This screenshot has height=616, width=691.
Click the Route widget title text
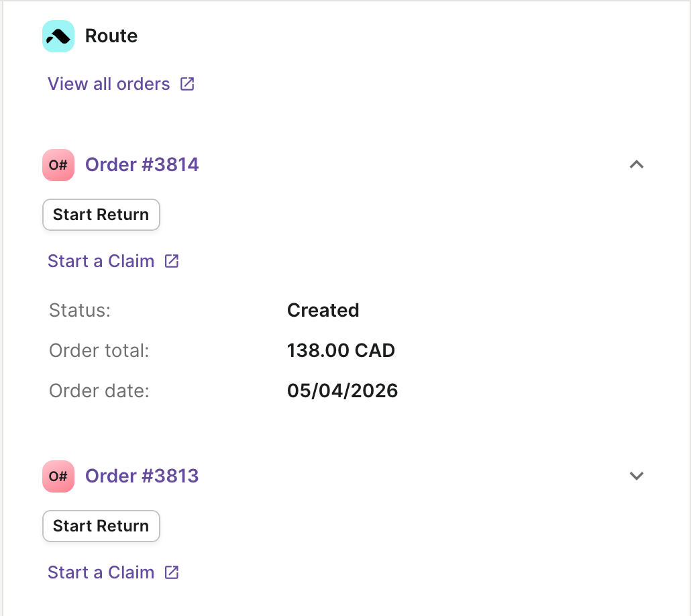point(111,36)
